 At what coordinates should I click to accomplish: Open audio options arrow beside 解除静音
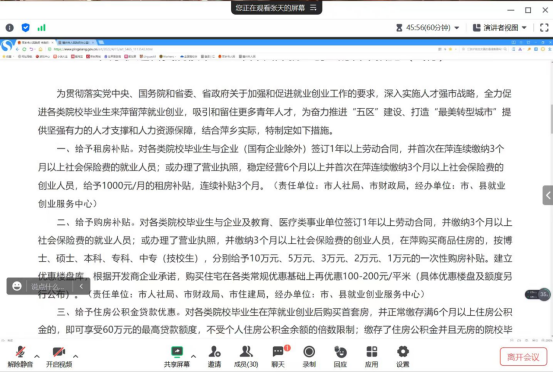click(x=37, y=356)
